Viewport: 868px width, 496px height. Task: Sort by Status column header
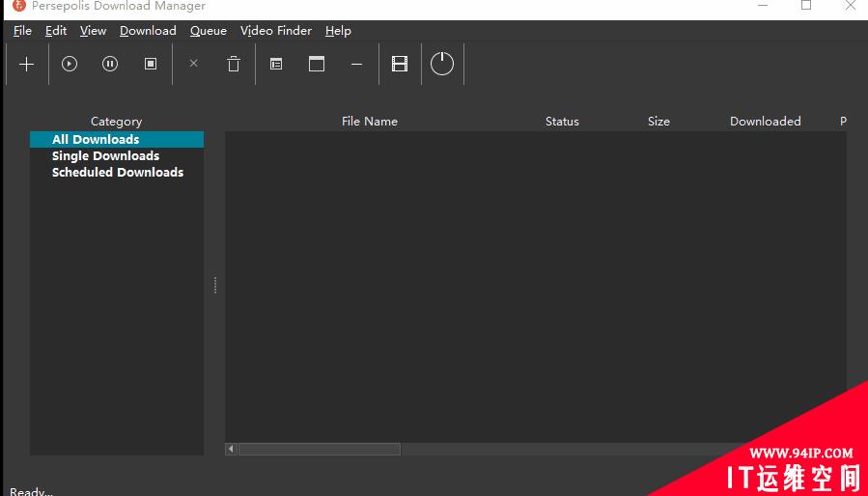(562, 122)
